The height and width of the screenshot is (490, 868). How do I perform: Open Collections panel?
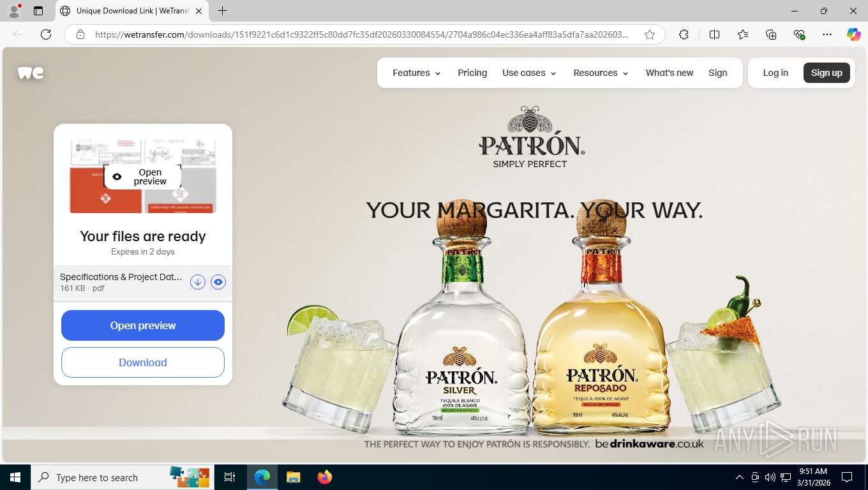click(771, 34)
